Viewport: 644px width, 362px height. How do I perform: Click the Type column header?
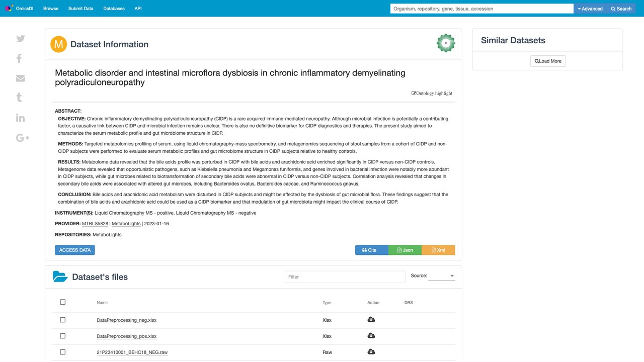coord(327,303)
